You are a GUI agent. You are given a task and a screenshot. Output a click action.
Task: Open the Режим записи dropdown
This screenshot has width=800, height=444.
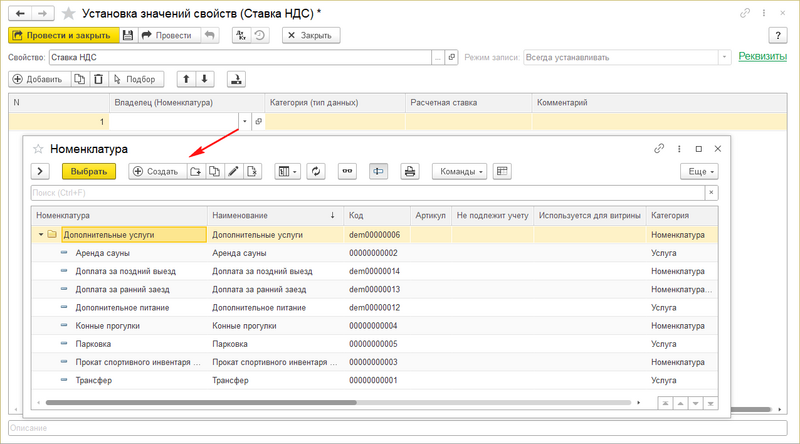[x=725, y=57]
